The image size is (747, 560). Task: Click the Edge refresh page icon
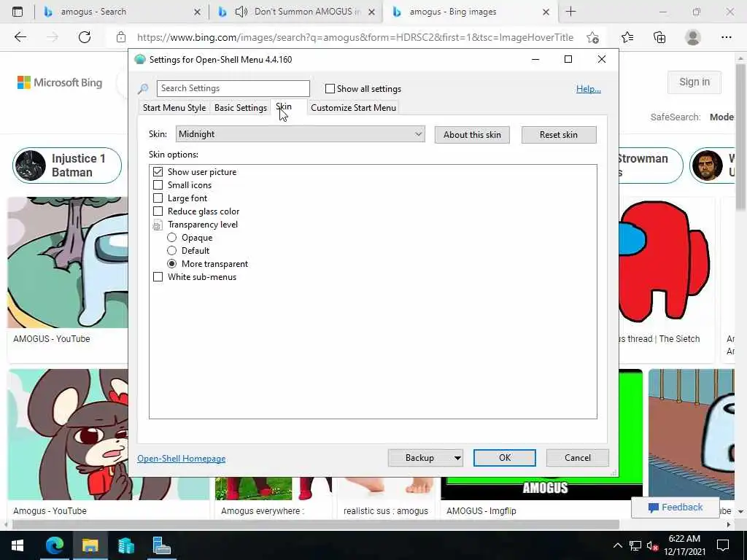pos(85,37)
